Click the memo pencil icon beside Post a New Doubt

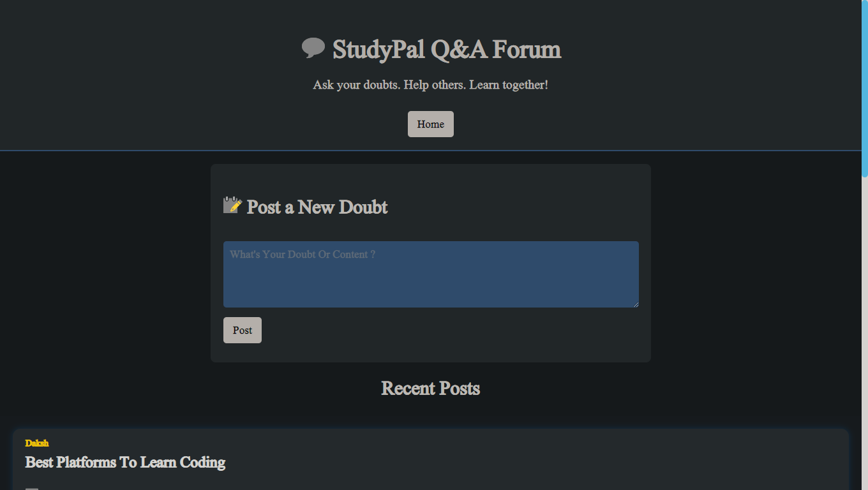pyautogui.click(x=232, y=205)
